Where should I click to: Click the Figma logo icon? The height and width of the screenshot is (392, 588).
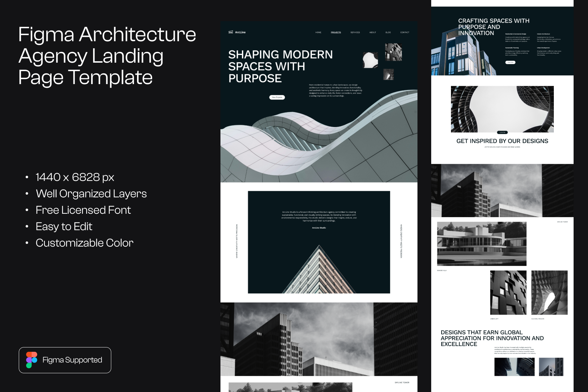point(31,360)
